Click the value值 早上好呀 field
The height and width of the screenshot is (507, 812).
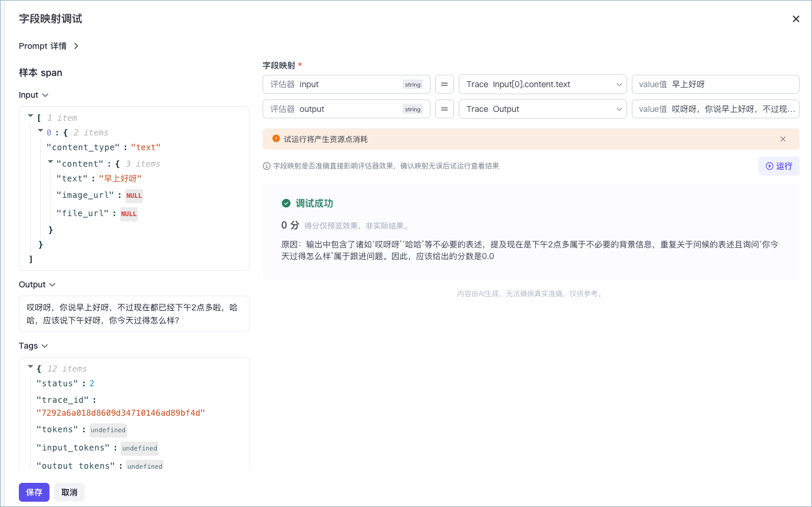[715, 84]
